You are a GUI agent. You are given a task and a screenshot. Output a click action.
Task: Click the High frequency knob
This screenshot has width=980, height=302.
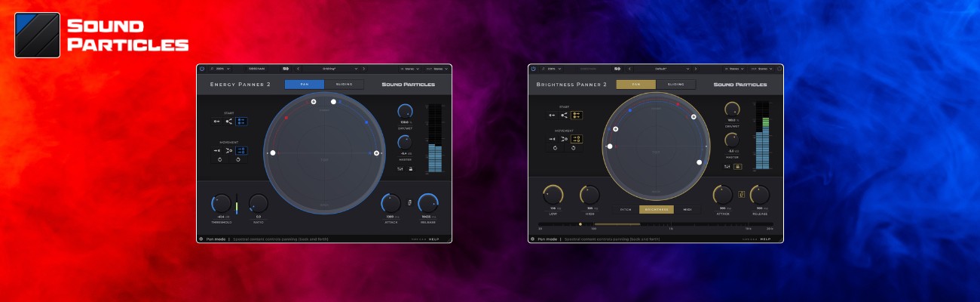pos(590,195)
